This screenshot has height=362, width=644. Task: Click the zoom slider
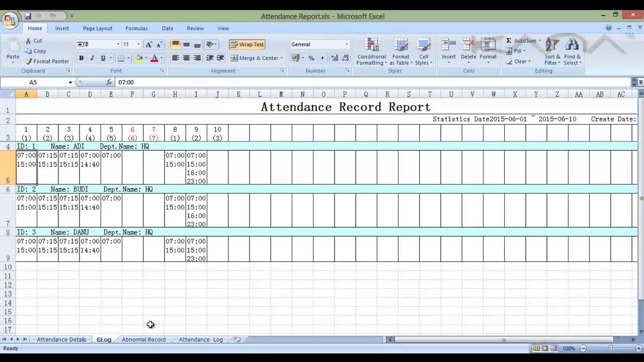click(610, 348)
